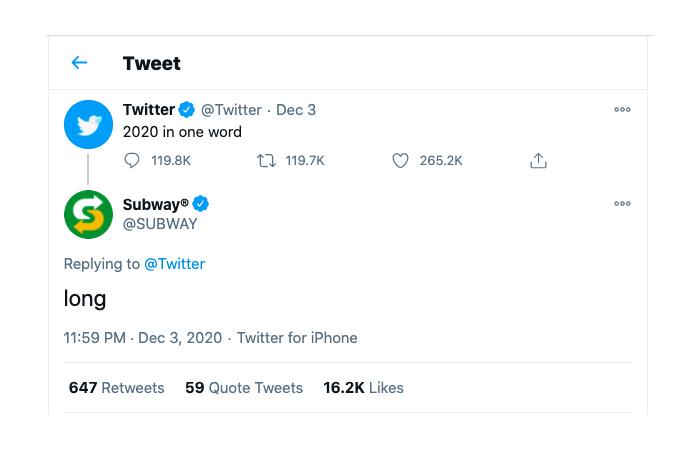700x450 pixels.
Task: View the 647 Retweets list
Action: 117,388
